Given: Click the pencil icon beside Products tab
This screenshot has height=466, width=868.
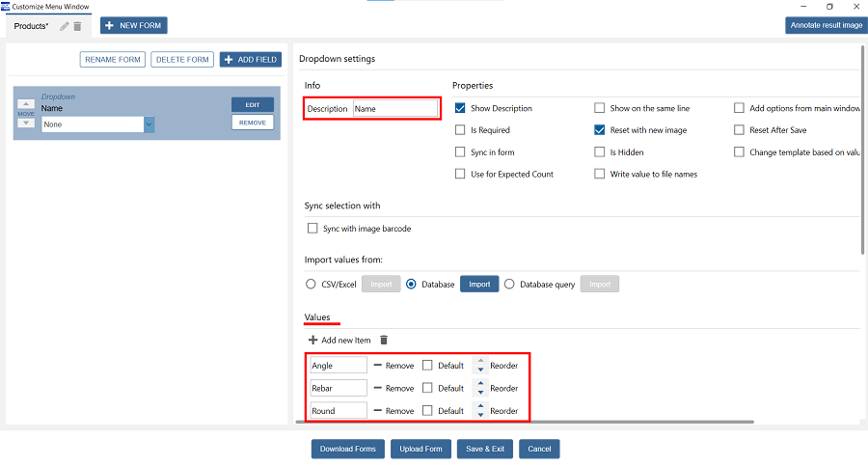Looking at the screenshot, I should pyautogui.click(x=65, y=26).
